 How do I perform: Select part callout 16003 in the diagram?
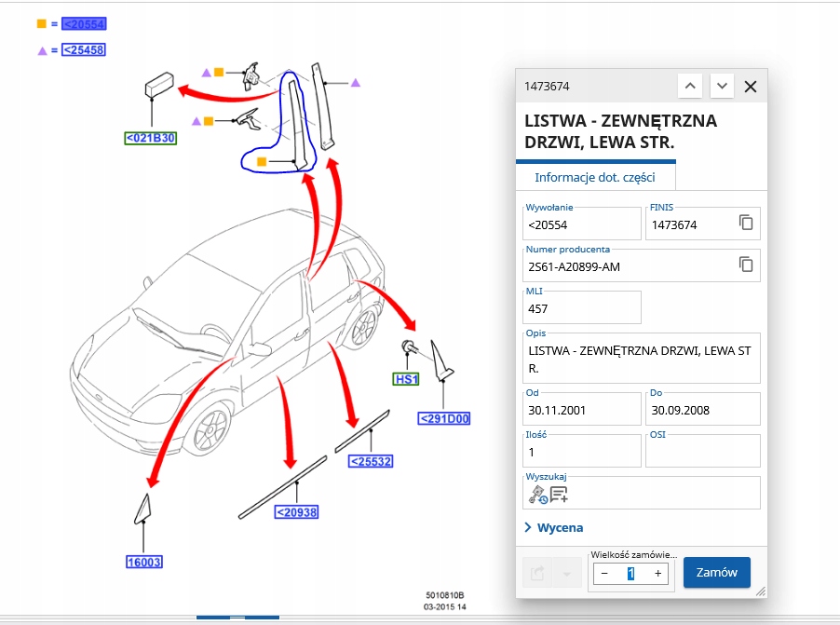144,563
